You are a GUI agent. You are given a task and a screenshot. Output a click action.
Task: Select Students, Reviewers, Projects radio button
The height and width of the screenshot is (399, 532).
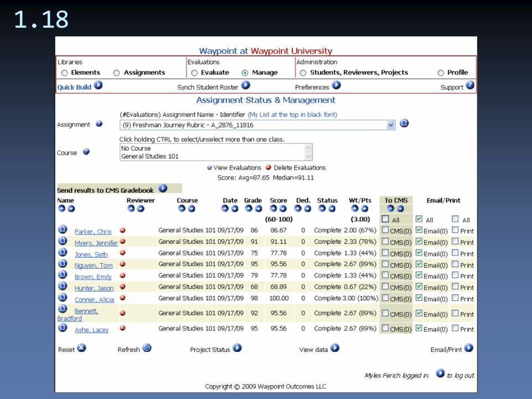(x=303, y=73)
